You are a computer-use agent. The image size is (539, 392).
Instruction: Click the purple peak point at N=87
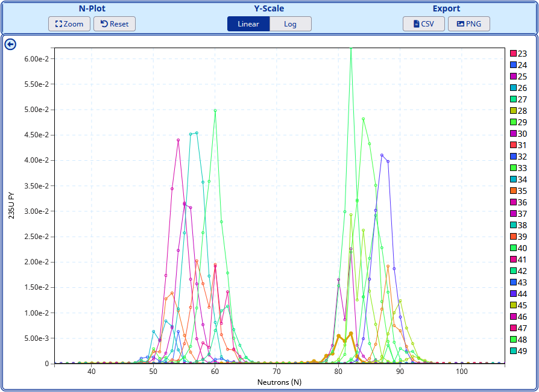382,155
